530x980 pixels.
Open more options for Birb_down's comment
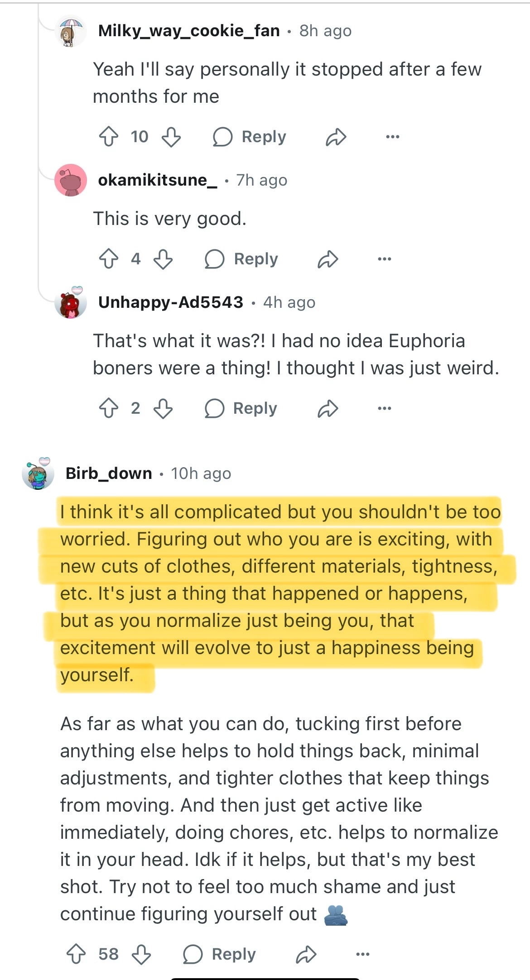(362, 954)
